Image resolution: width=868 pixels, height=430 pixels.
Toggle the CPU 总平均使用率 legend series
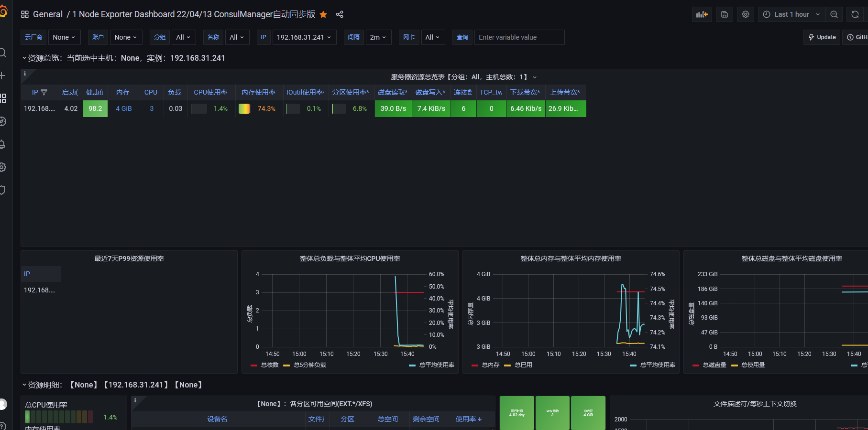437,365
